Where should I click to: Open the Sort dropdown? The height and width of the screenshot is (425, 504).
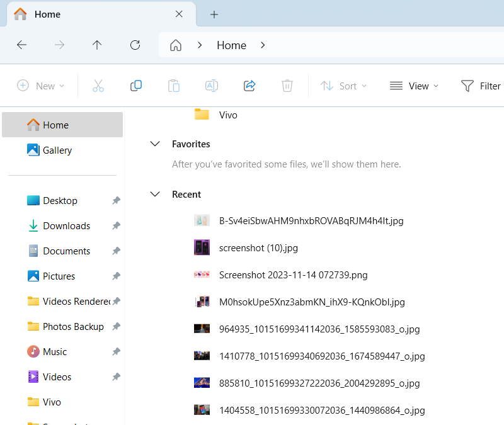click(343, 86)
